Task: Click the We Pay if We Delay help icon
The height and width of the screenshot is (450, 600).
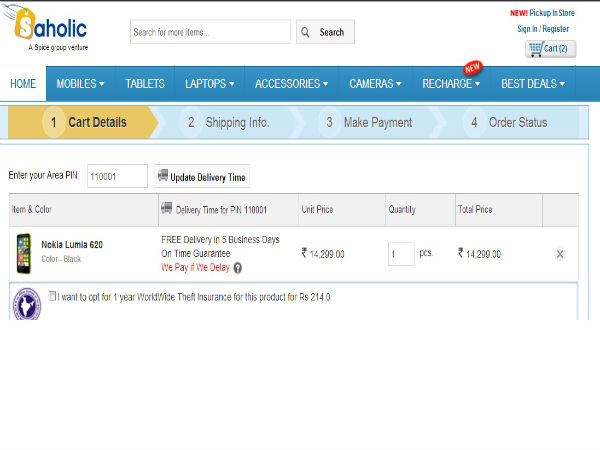Action: 238,268
